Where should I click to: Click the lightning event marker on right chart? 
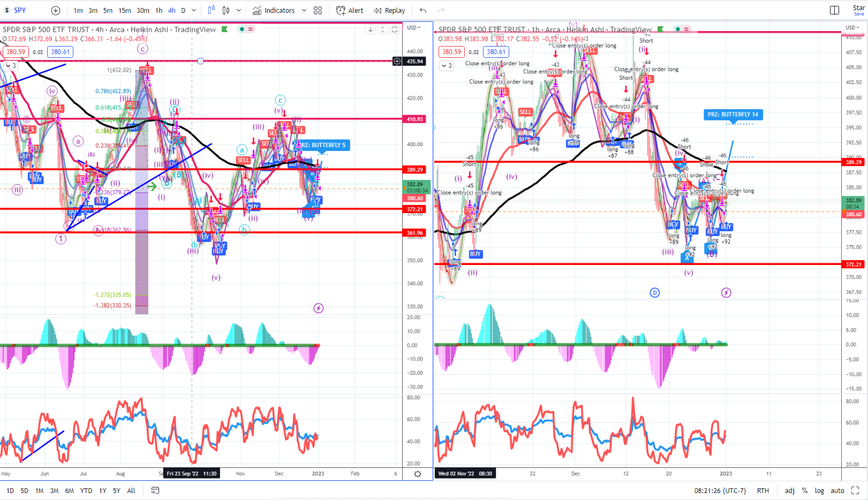coord(726,293)
